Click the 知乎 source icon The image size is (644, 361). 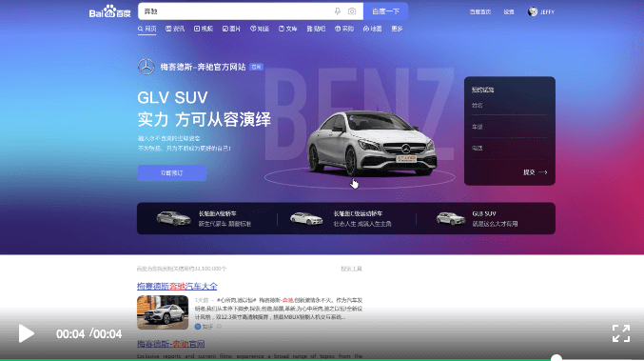198,327
